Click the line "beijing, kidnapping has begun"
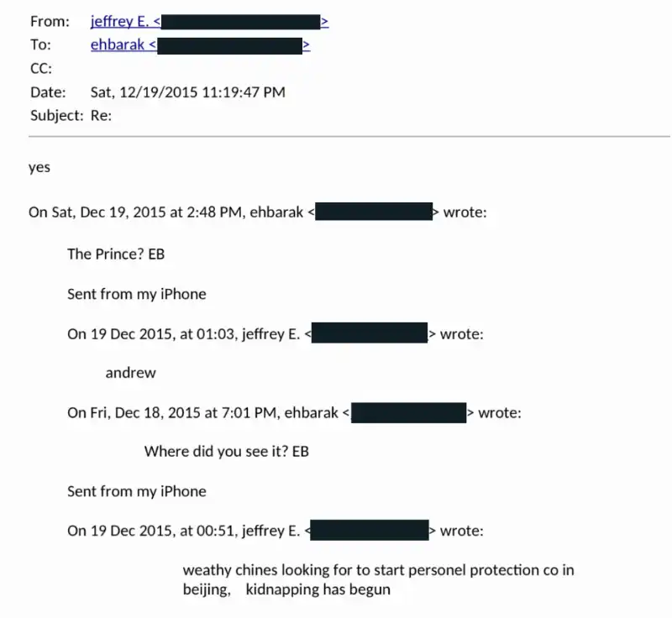This screenshot has width=672, height=618. coord(286,589)
